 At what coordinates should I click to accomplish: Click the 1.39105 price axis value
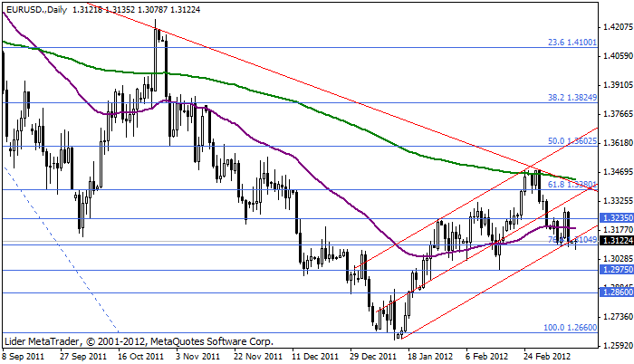(618, 85)
